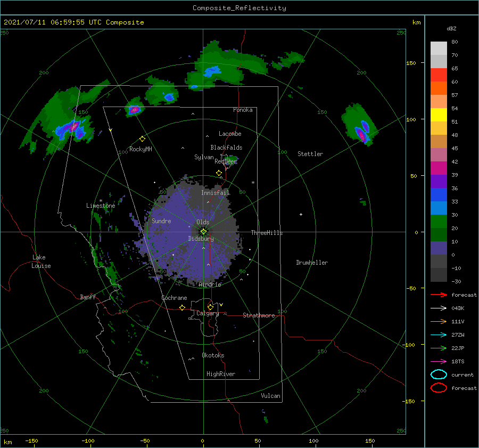This screenshot has height=448, width=479.
Task: Click the Stettler town label
Action: pyautogui.click(x=310, y=154)
